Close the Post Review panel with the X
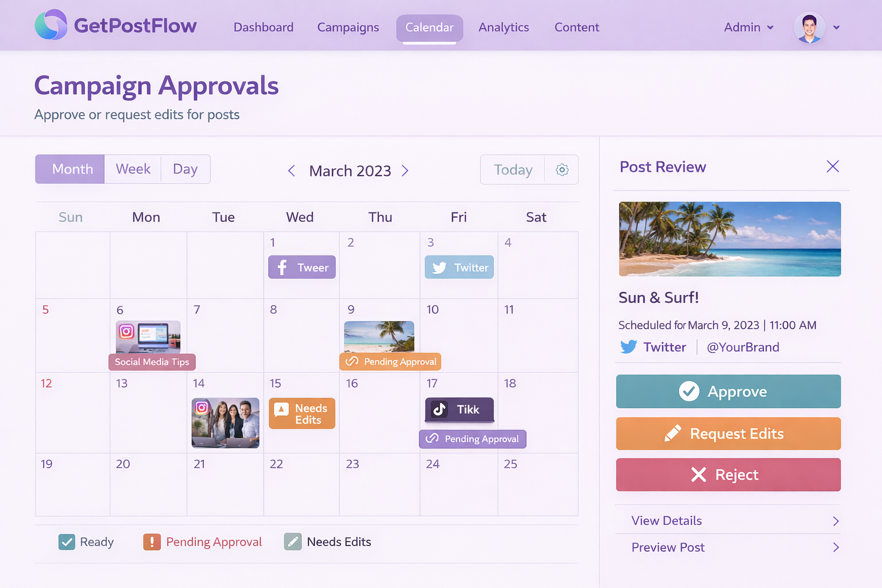The width and height of the screenshot is (882, 588). pos(833,166)
